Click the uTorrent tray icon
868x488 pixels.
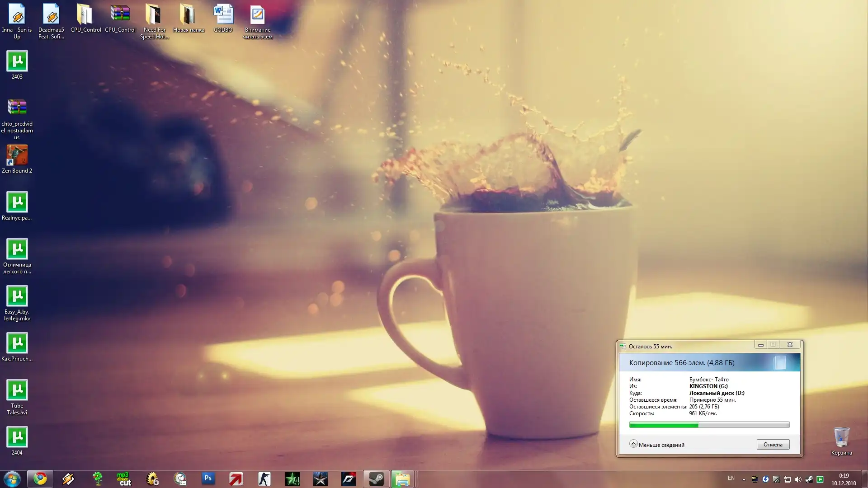click(x=820, y=479)
